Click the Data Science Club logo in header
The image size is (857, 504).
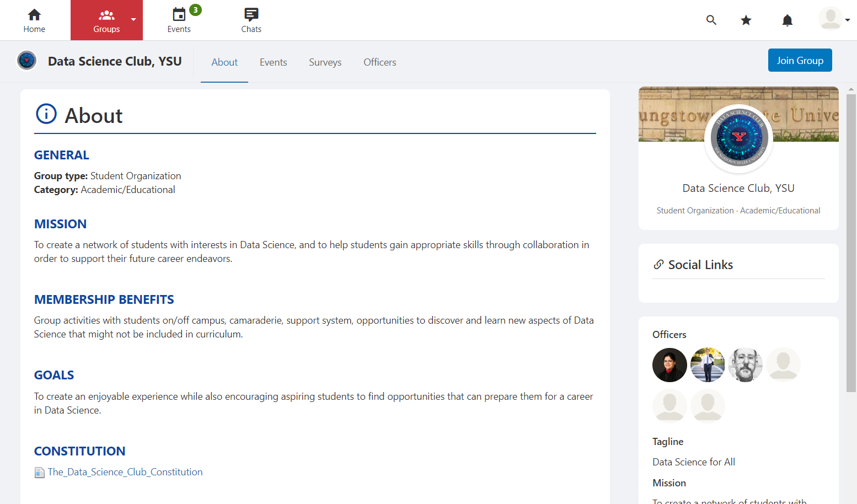tap(26, 61)
